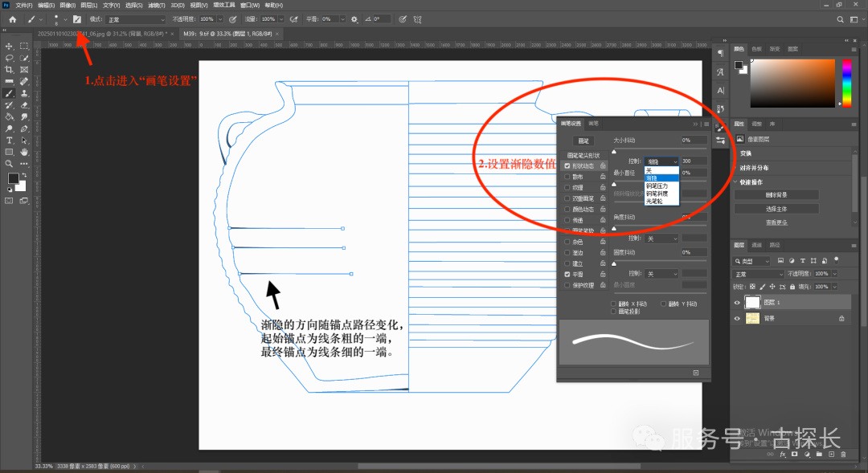Open the 模式 blend mode dropdown in options bar
Screen dimensions: 868x473
[136, 19]
